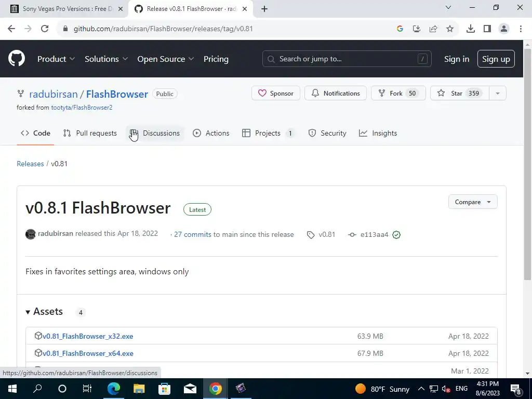Star the FlashBrowser repository
Image resolution: width=532 pixels, height=399 pixels.
pos(460,94)
